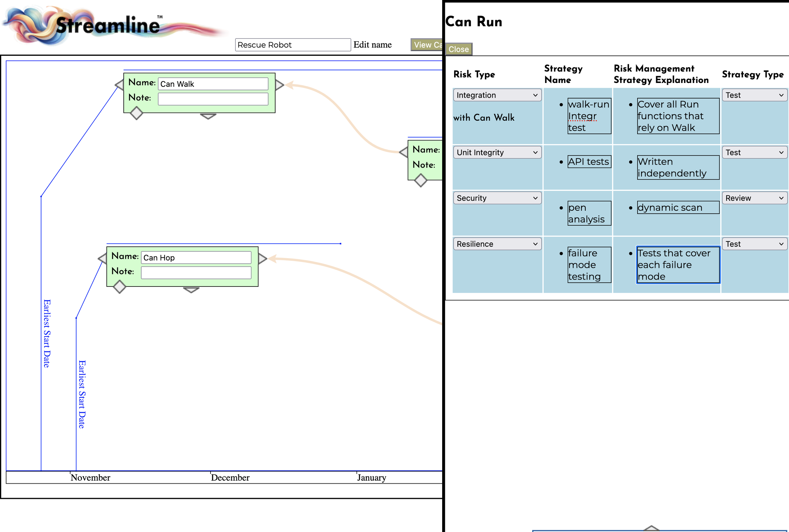Click the December marker on the timeline
This screenshot has width=789, height=532.
coord(230,477)
